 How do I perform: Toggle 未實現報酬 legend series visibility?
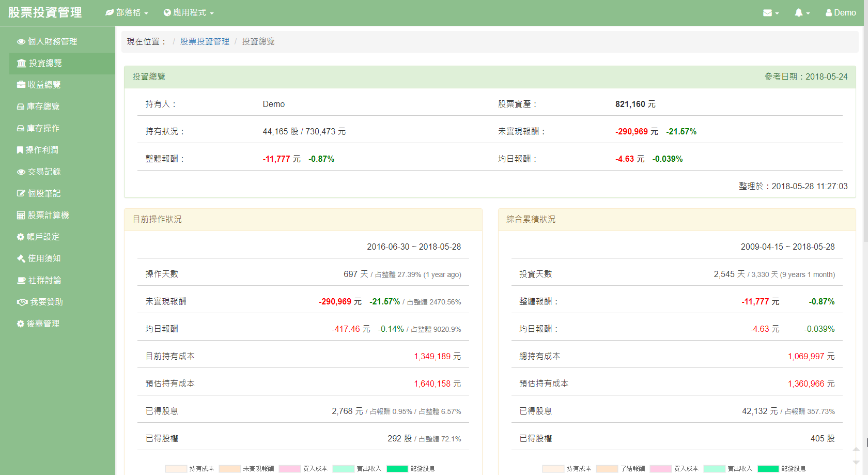[x=246, y=469]
